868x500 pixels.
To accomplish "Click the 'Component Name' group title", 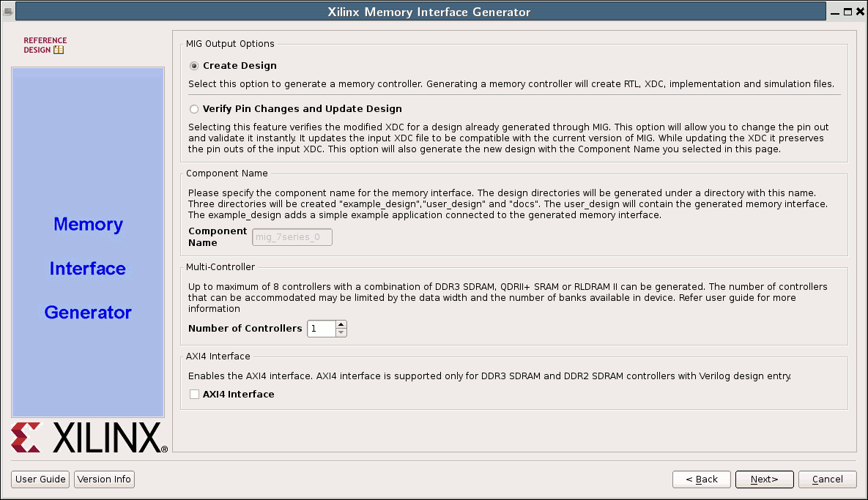I will (227, 173).
